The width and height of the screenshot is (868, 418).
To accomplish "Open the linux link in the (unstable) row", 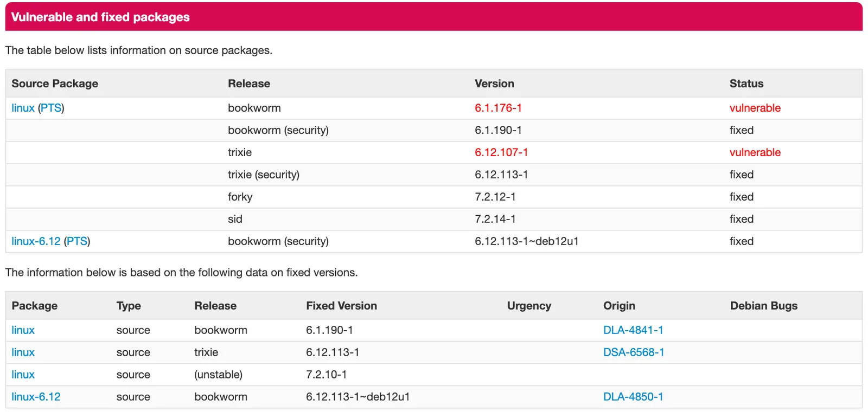I will point(23,375).
